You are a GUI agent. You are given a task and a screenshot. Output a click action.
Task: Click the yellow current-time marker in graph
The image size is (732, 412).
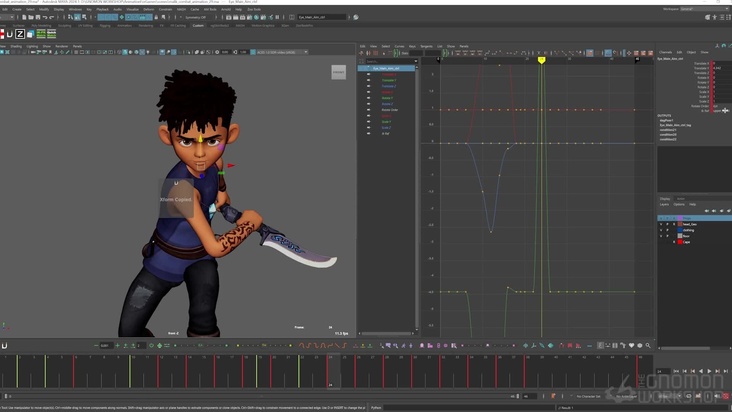pyautogui.click(x=541, y=61)
